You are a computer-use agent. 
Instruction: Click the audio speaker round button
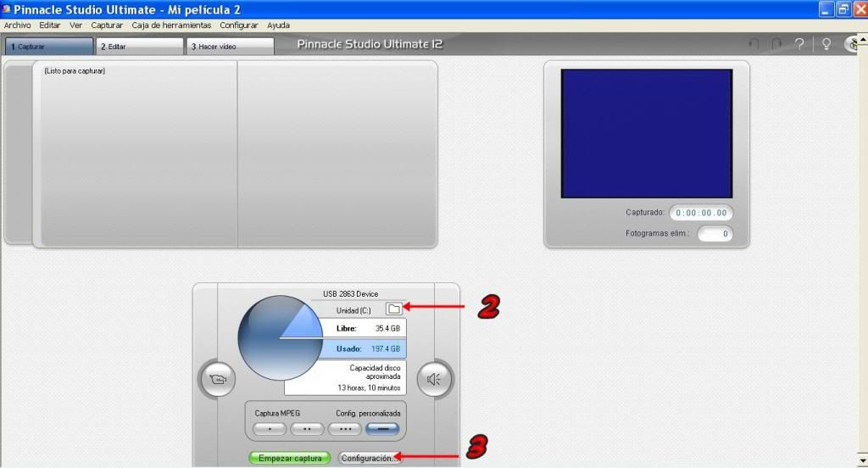click(x=434, y=379)
